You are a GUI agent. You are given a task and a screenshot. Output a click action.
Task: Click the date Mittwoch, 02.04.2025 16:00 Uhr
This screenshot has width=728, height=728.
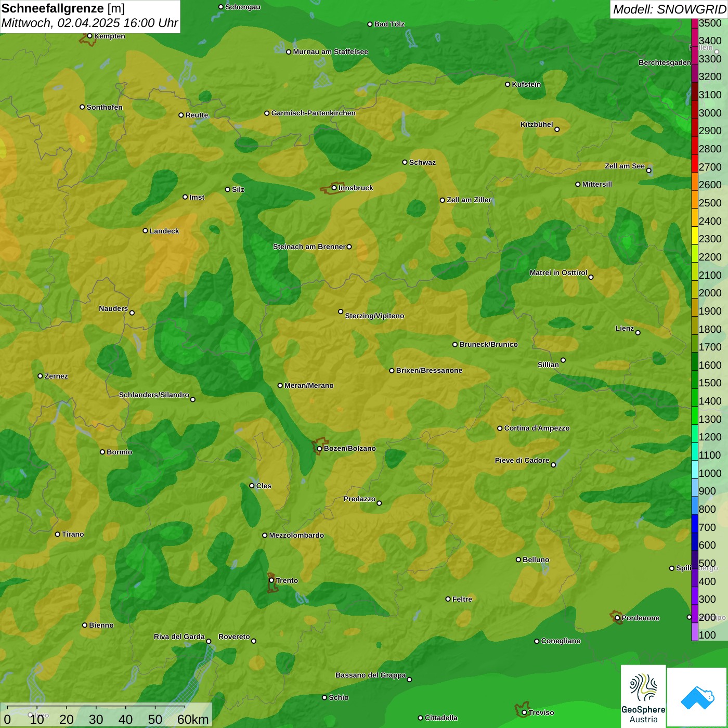tap(89, 23)
